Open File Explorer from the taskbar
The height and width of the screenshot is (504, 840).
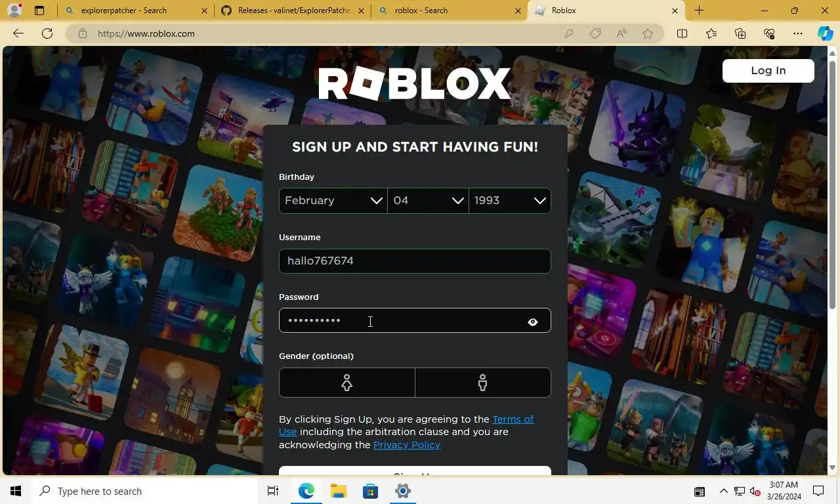coord(338,491)
